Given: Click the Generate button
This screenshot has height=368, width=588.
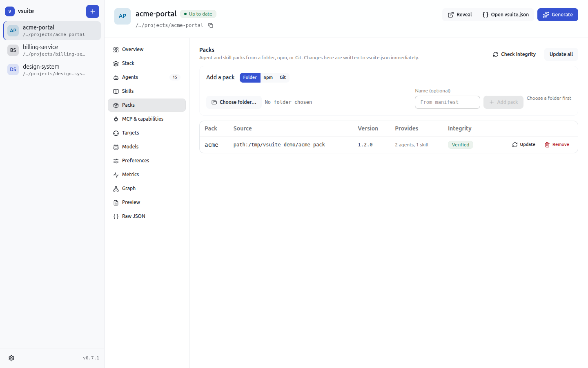Looking at the screenshot, I should pos(558,15).
